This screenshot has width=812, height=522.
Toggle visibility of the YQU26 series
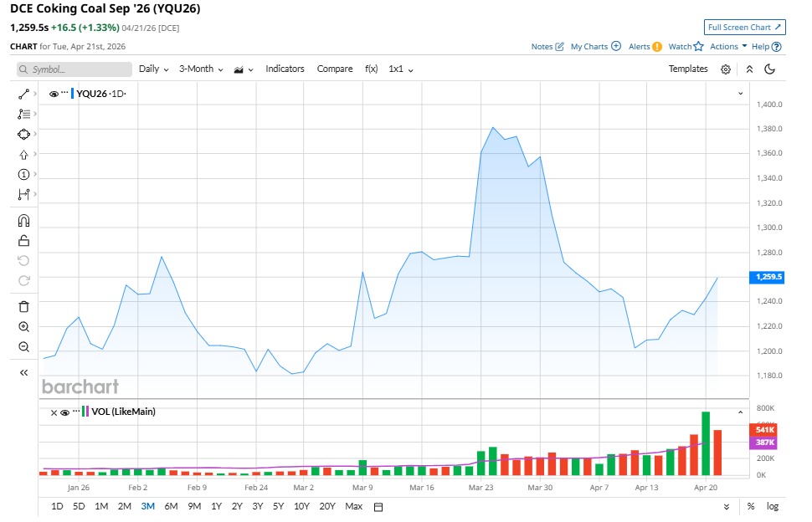click(54, 94)
